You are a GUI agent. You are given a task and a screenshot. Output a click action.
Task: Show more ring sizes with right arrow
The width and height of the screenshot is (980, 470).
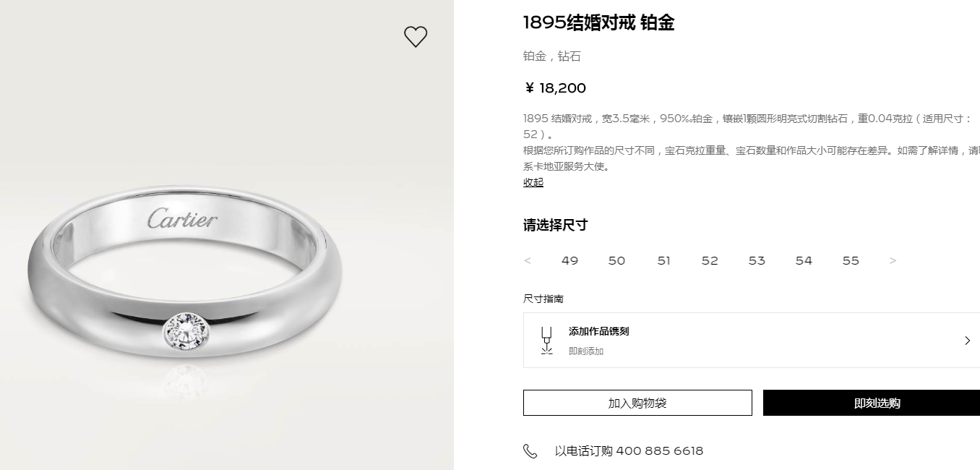[x=893, y=261]
